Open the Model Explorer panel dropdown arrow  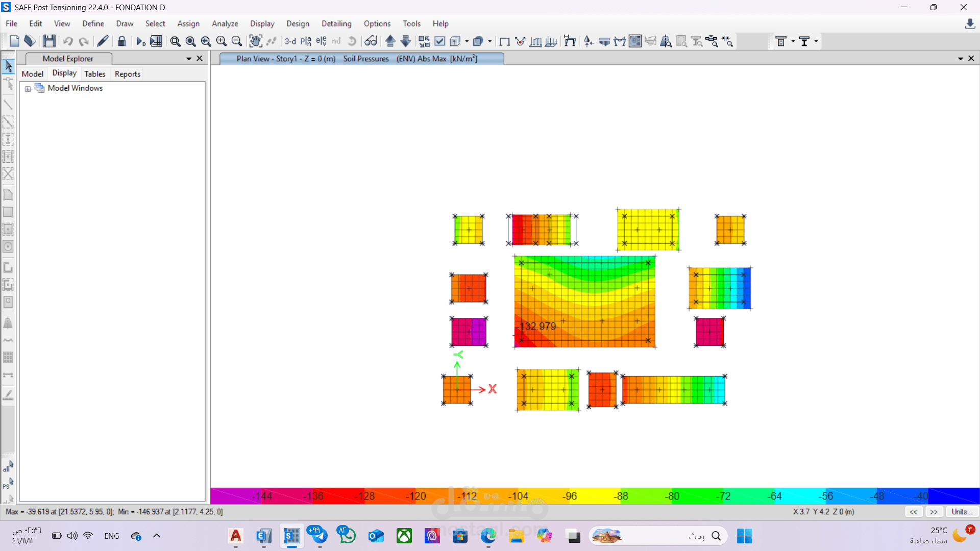pos(189,59)
